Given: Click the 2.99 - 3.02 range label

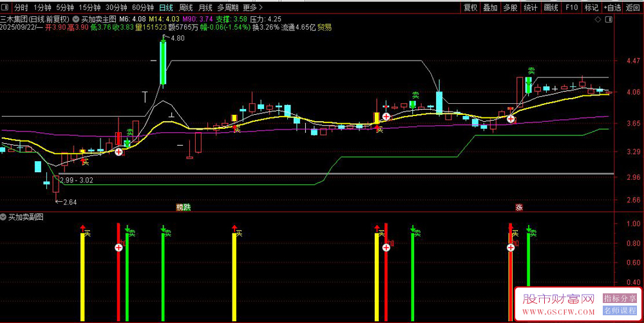Looking at the screenshot, I should pyautogui.click(x=77, y=180).
